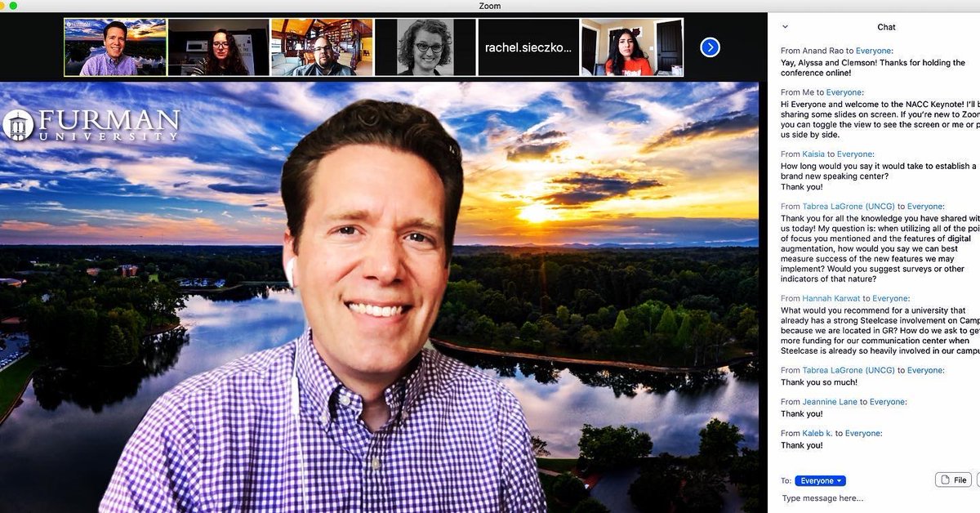Select the black-and-white photo participant thumbnail

pos(425,47)
